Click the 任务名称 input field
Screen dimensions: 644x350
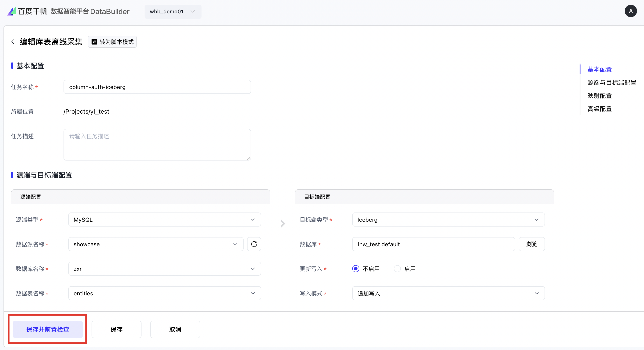click(157, 87)
